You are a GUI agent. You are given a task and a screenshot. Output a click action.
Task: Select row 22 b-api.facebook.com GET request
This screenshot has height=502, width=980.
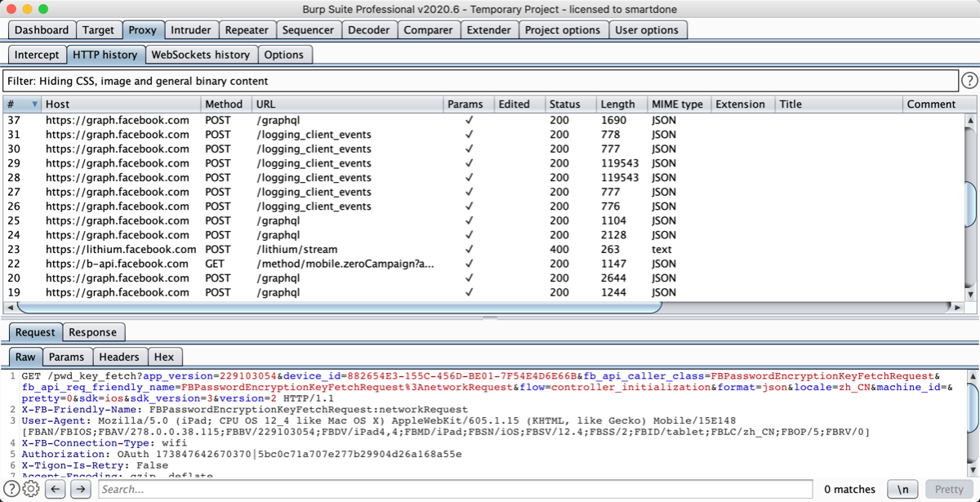[483, 264]
